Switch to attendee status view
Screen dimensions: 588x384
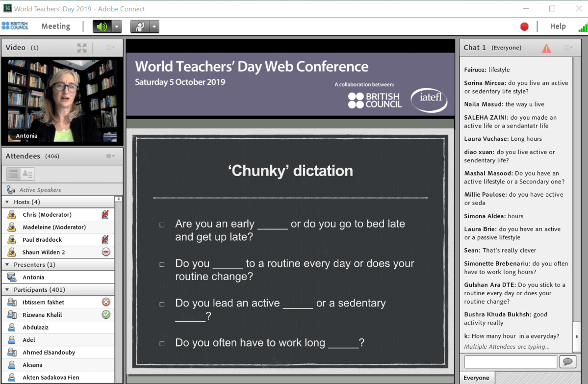point(27,174)
